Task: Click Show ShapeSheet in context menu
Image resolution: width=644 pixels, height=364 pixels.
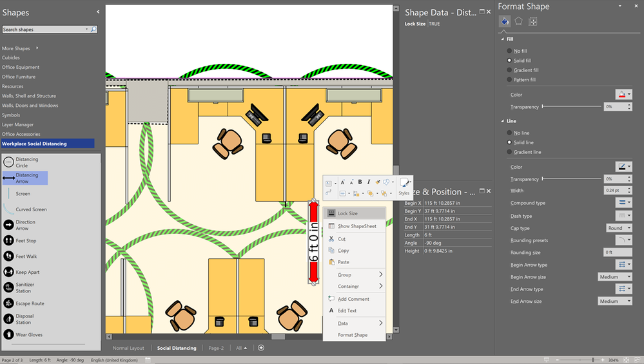Action: pyautogui.click(x=356, y=226)
